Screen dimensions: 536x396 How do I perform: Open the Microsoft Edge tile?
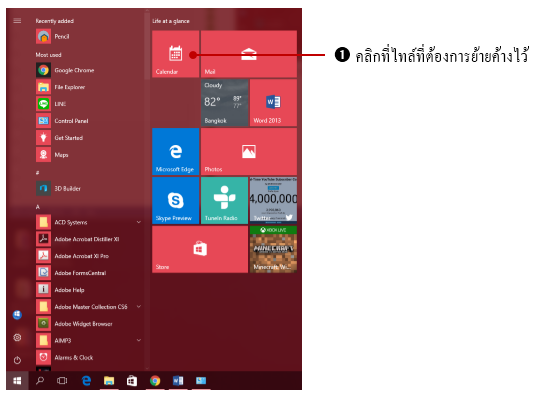click(x=175, y=151)
